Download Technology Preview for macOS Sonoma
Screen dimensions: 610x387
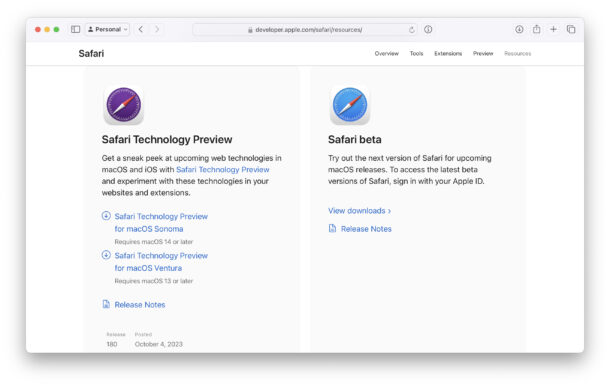point(161,222)
